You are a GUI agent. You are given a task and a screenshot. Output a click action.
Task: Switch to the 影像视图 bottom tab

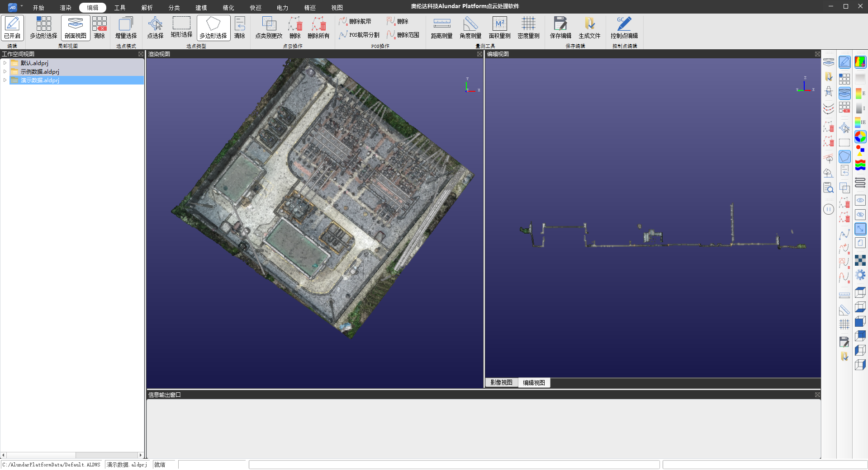click(501, 382)
